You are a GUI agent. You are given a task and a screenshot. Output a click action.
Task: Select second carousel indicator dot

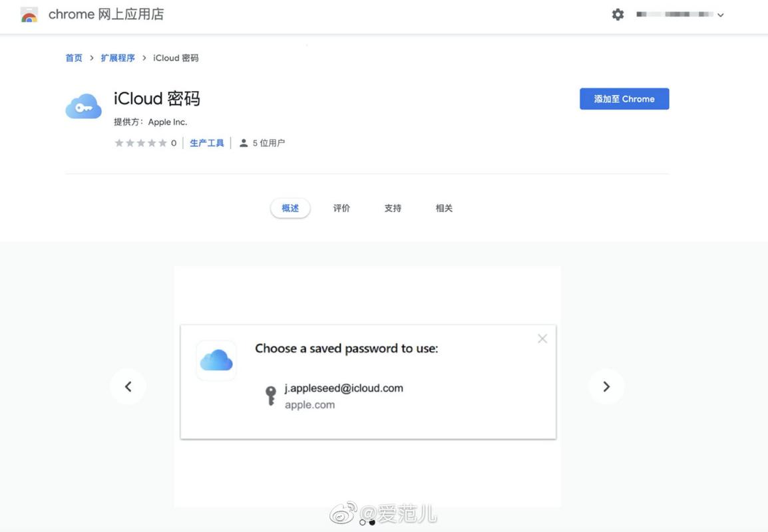tap(372, 523)
